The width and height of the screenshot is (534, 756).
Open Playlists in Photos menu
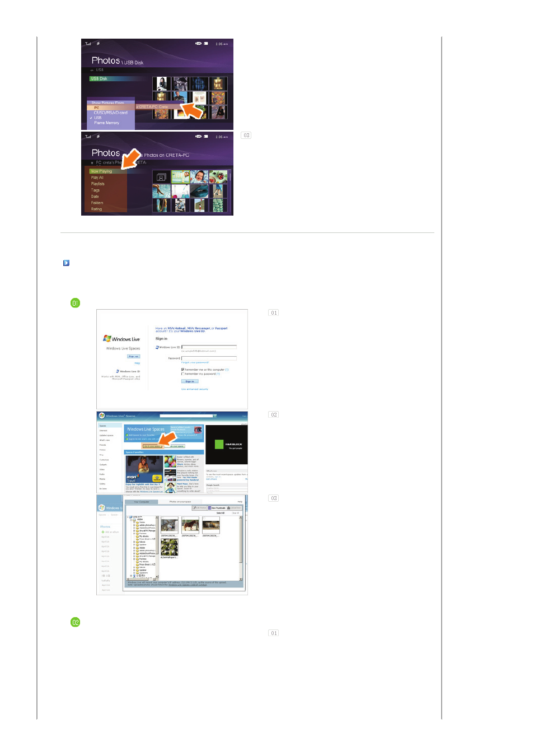point(98,184)
